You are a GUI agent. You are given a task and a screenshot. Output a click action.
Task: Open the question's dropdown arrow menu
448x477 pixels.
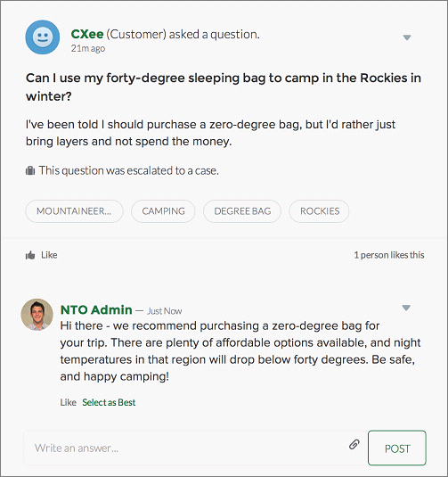click(407, 37)
